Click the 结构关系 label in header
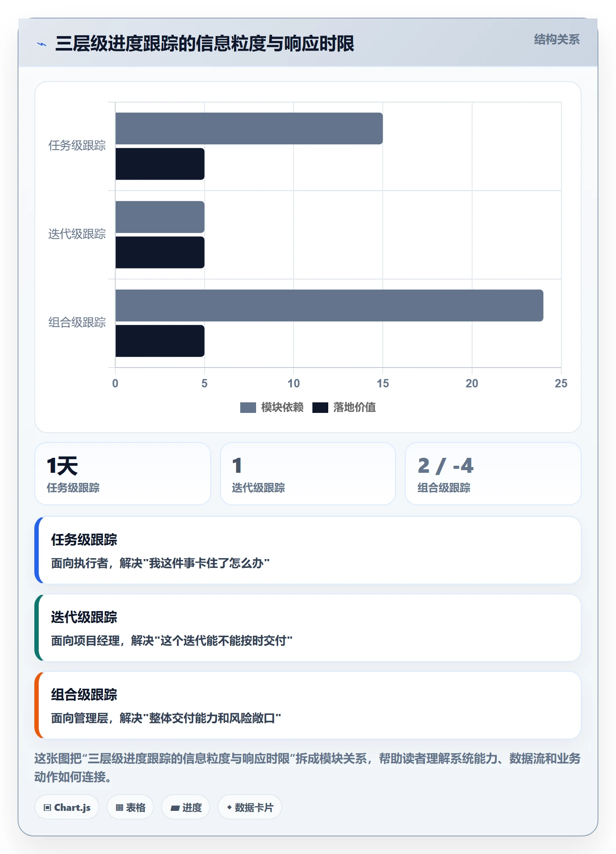The height and width of the screenshot is (854, 616). [557, 40]
